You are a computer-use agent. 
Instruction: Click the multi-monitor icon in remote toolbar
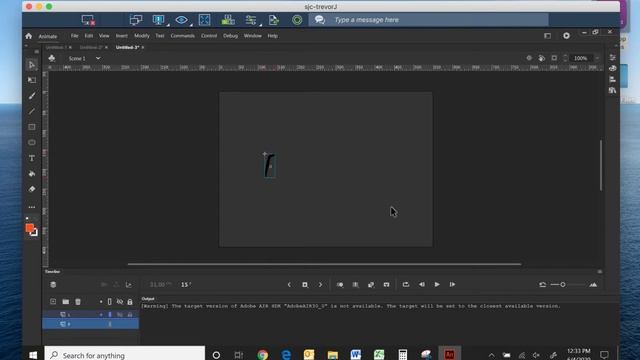[x=136, y=20]
